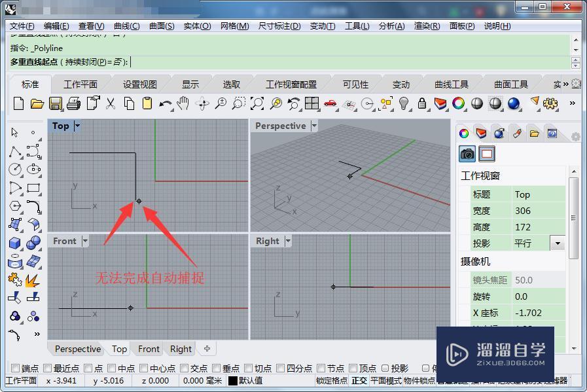Click the Zoom dynamic magnifier icon
587x392 pixels.
click(221, 103)
